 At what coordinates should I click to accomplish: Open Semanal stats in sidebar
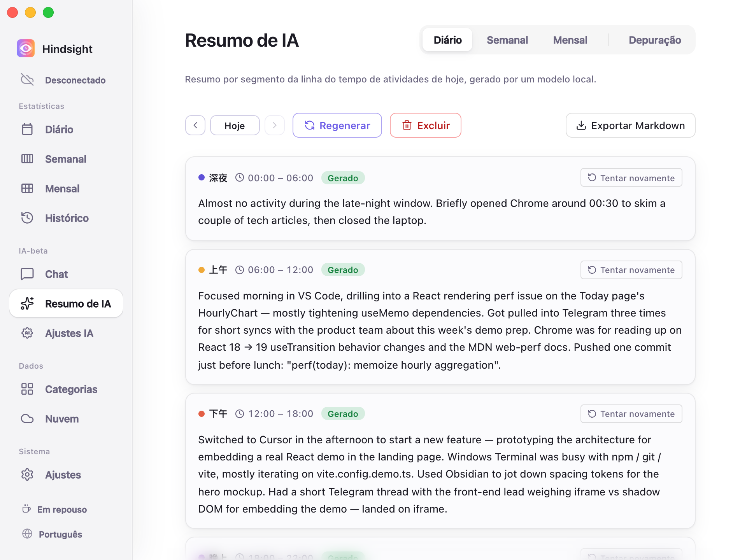coord(66,159)
